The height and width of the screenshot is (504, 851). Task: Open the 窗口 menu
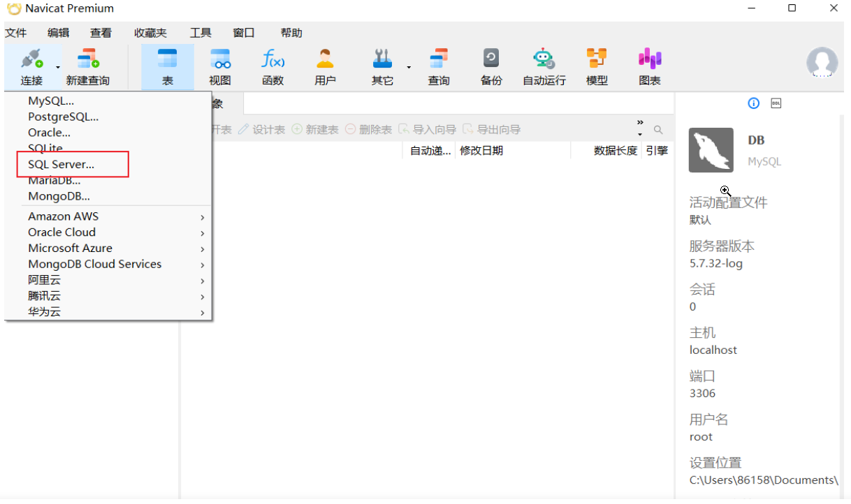coord(244,33)
